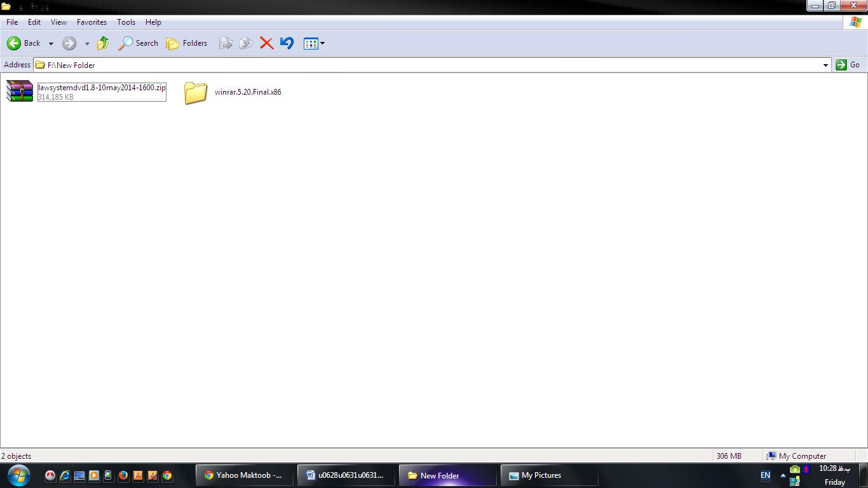Select the lawsystemdvd1.8-10may2014-1600.zip file name
Screen dimensions: 868x488
(102, 88)
